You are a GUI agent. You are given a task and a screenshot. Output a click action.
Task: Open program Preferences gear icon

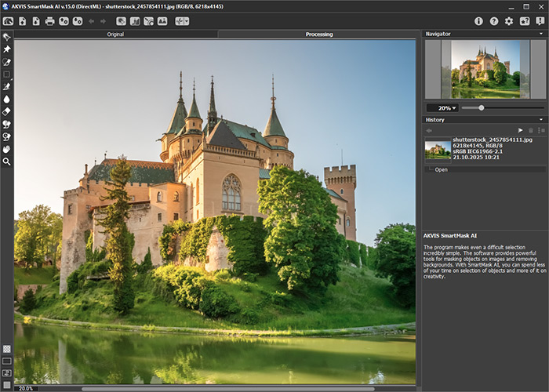coord(509,21)
